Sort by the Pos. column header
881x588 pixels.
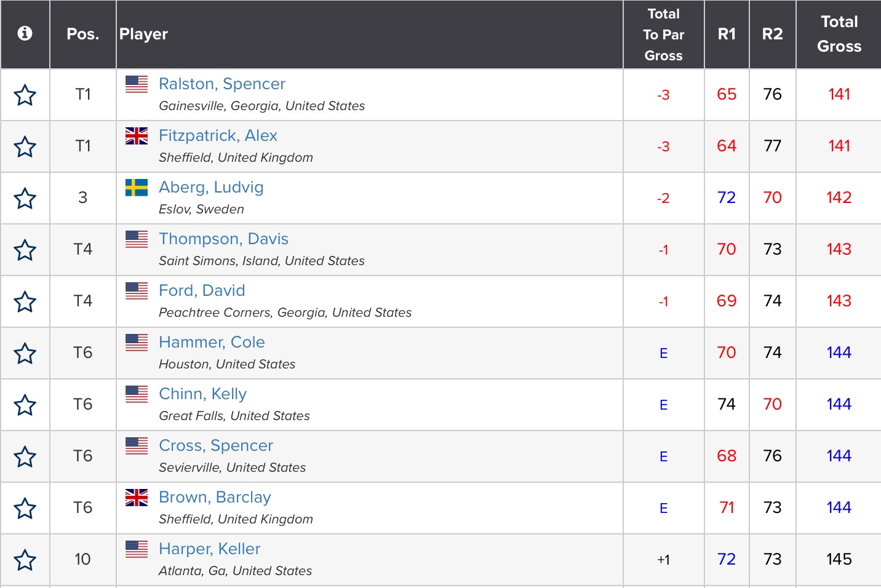click(x=82, y=34)
